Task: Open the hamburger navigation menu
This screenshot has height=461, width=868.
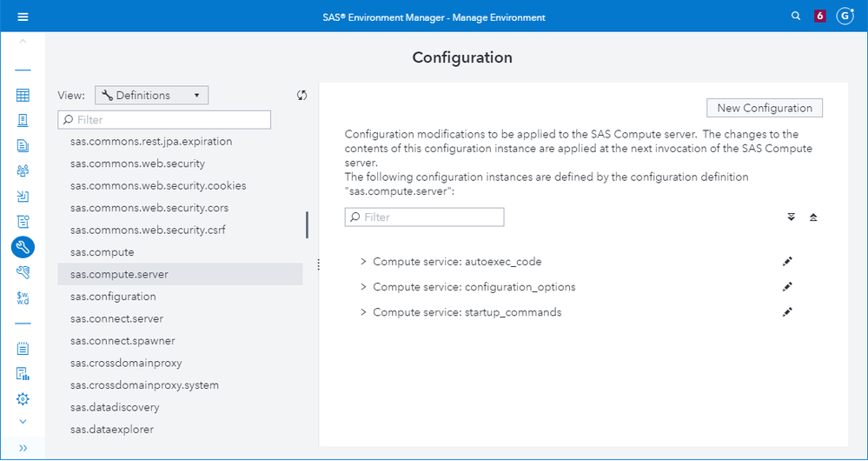Action: 23,17
